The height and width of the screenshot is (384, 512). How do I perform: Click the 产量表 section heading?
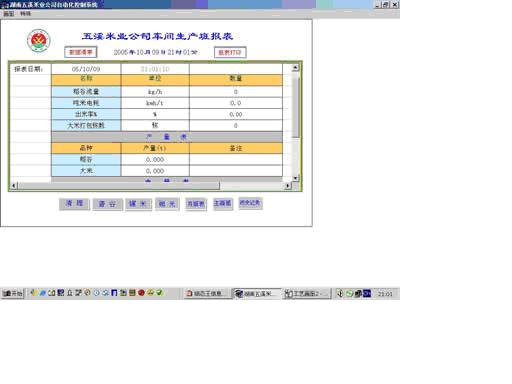(167, 137)
